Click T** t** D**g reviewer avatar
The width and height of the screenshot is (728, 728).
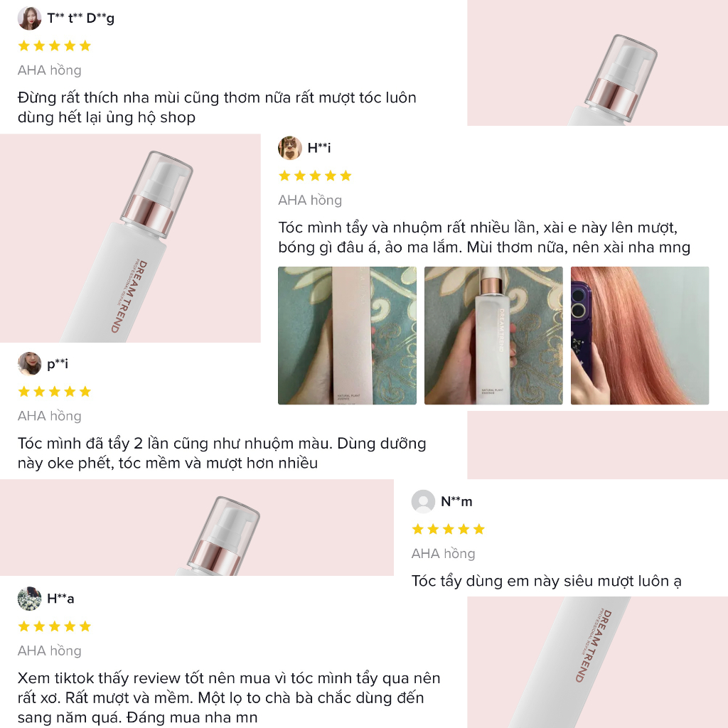click(x=29, y=18)
